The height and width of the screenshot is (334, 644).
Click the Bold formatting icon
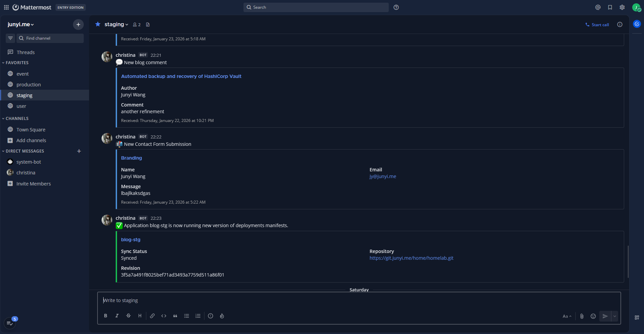[x=106, y=316]
